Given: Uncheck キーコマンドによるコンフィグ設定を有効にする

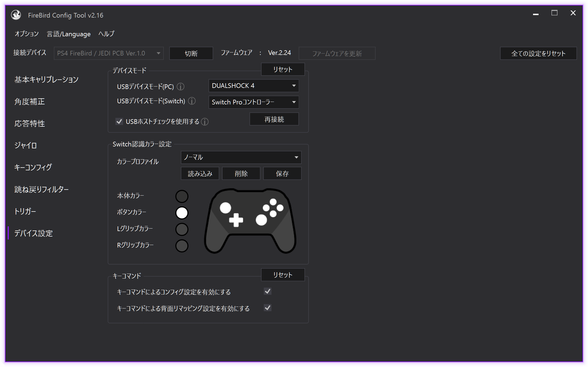Looking at the screenshot, I should click(267, 291).
